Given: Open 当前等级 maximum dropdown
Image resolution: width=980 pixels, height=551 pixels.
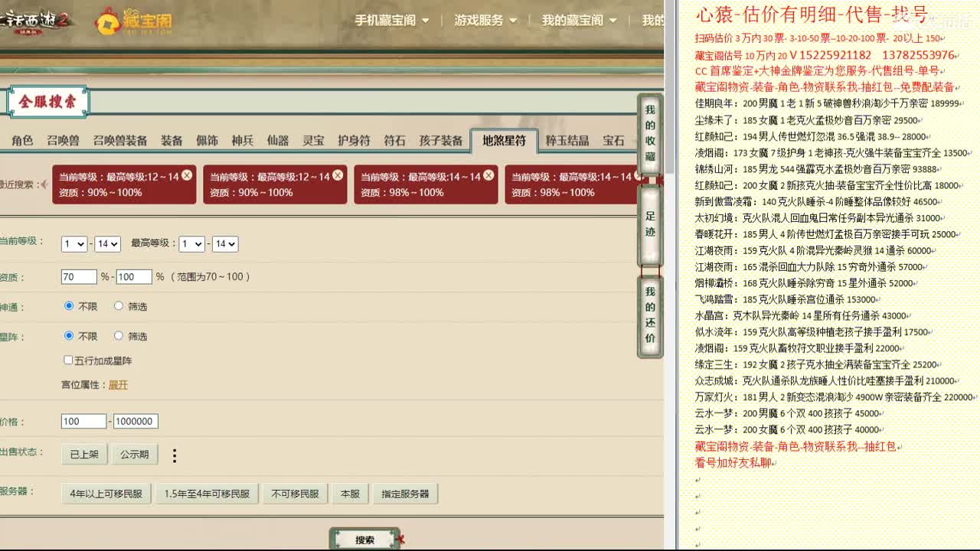Looking at the screenshot, I should pos(108,244).
